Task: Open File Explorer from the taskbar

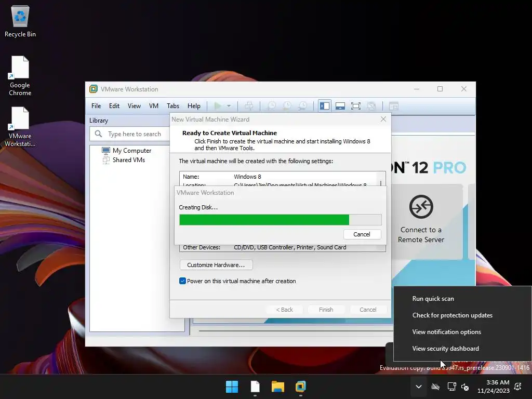Action: coord(278,387)
